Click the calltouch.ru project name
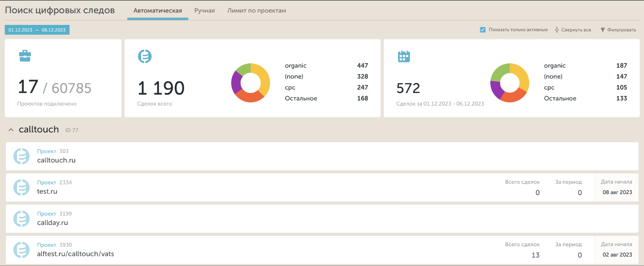Screen dimensions: 644x266 click(x=56, y=160)
